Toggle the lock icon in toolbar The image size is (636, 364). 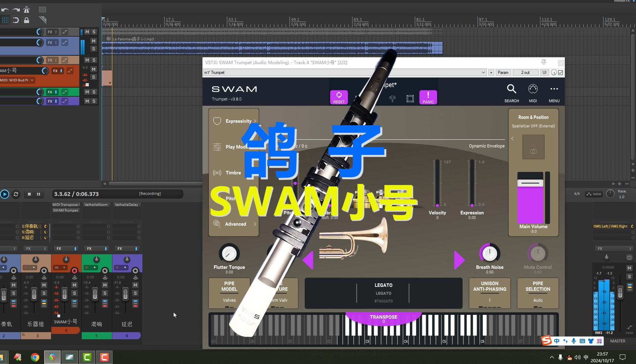point(27,20)
